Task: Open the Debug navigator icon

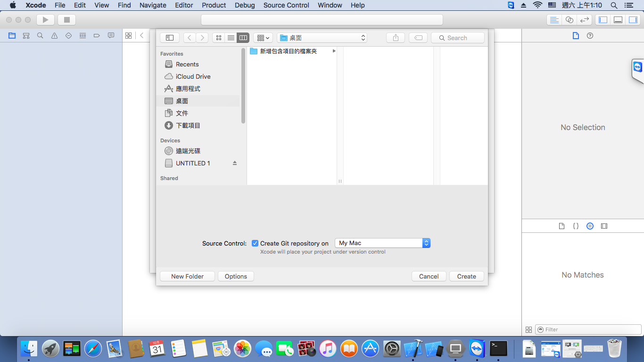Action: 83,35
